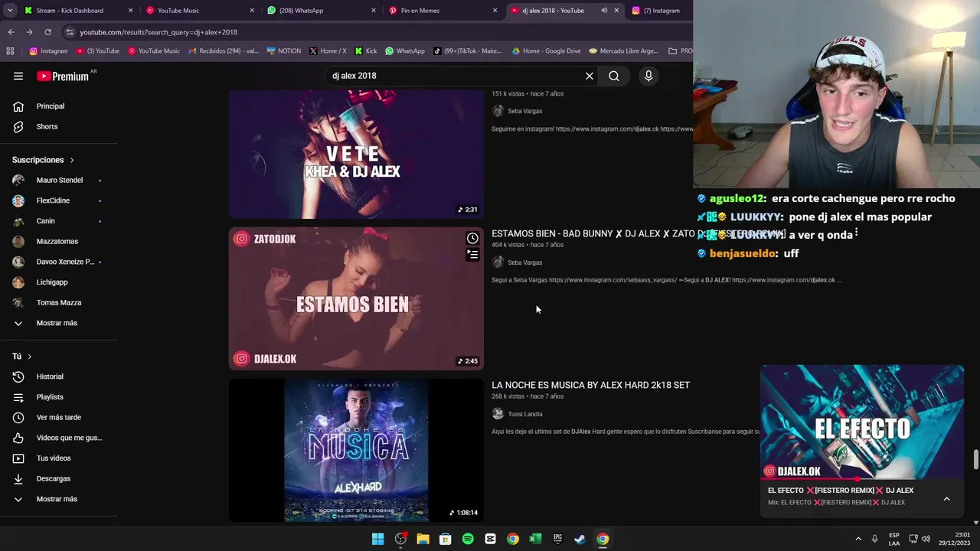
Task: Open Excel from the taskbar
Action: point(535,539)
